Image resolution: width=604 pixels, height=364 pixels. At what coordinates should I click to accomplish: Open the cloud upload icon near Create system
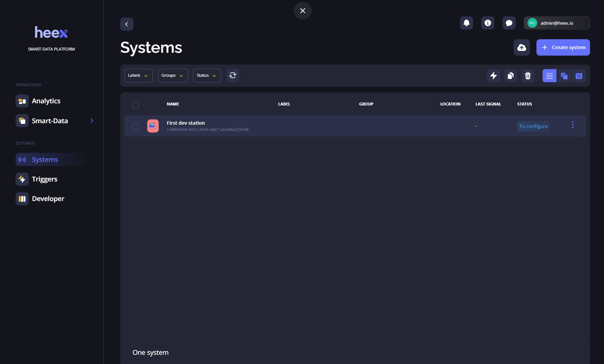click(x=521, y=47)
